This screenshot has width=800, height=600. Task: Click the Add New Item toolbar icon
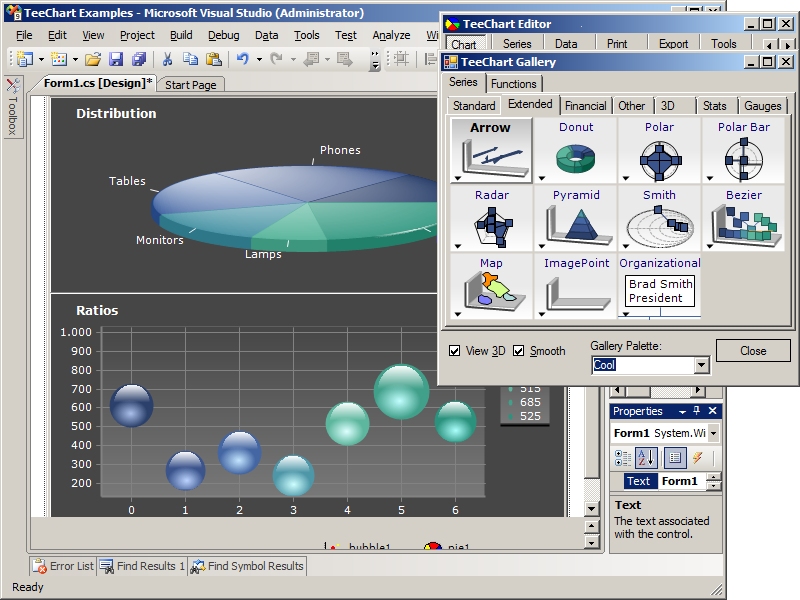59,59
